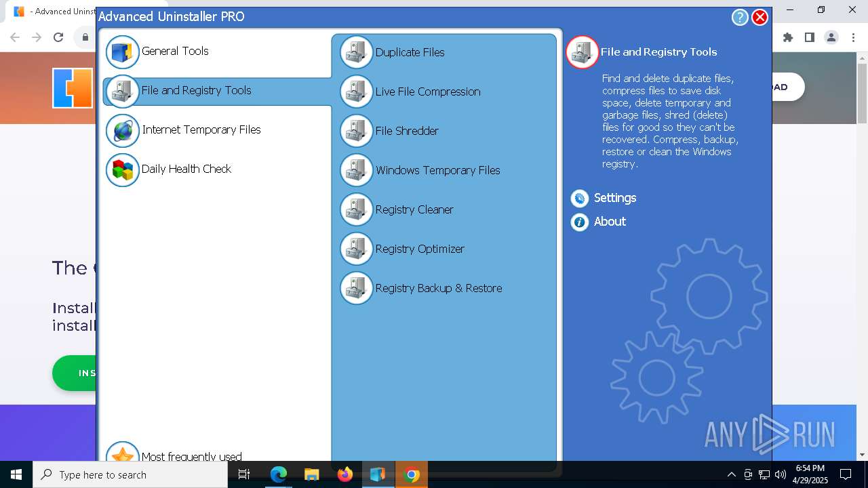Click the Registry Cleaner text

(x=414, y=209)
